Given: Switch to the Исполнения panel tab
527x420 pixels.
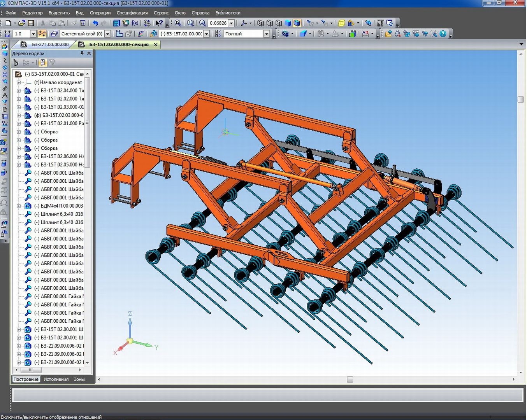Looking at the screenshot, I should [x=56, y=379].
